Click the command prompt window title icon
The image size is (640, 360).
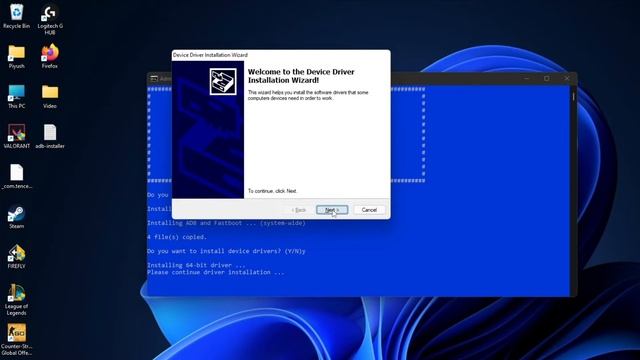(x=153, y=78)
